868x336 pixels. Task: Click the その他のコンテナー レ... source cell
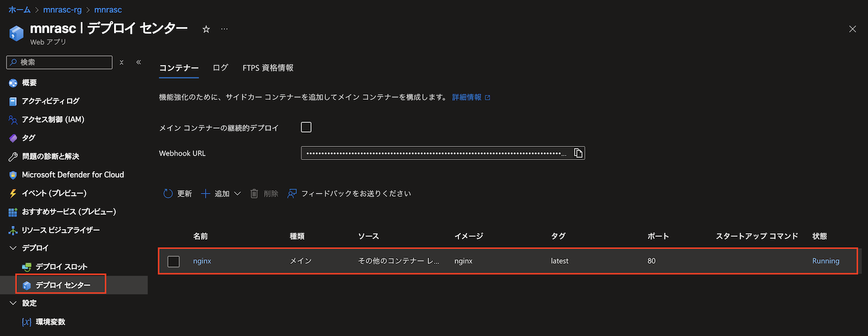(x=399, y=261)
